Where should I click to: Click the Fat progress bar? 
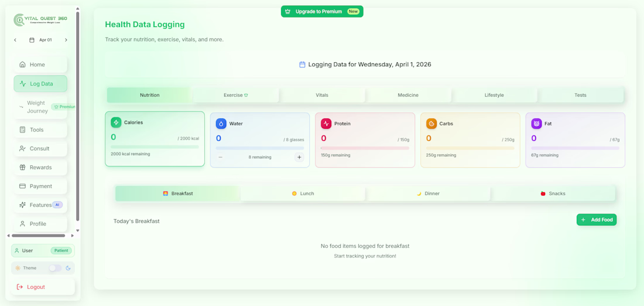(x=576, y=148)
